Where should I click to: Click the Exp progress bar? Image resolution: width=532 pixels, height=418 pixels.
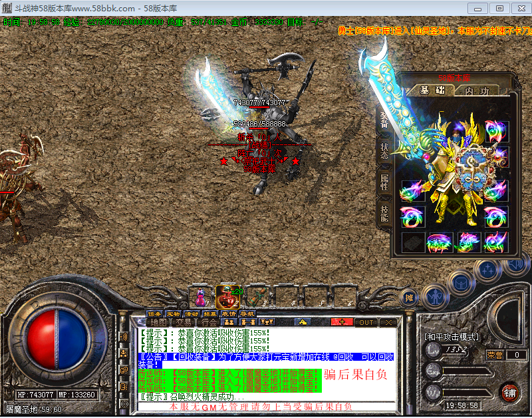(467, 372)
